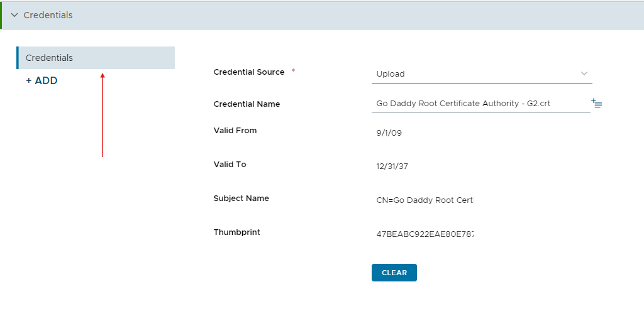
Task: Click the Valid From date 9/1/09
Action: click(389, 133)
